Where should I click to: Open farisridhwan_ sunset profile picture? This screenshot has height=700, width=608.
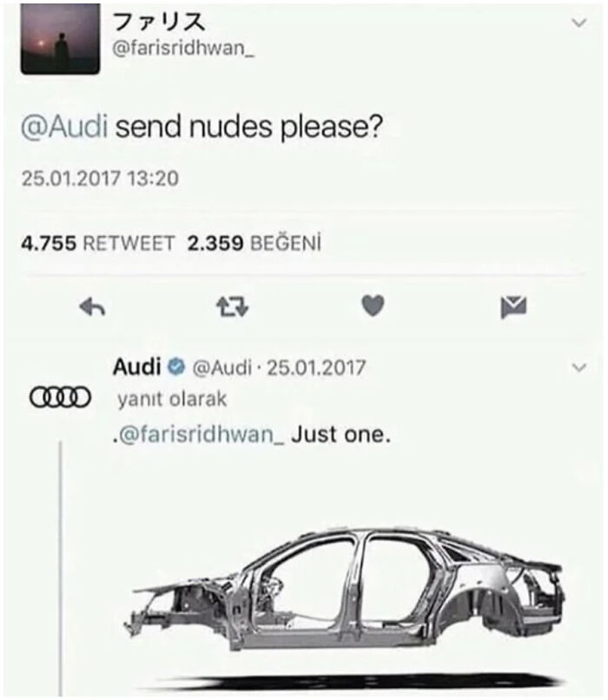[x=60, y=39]
